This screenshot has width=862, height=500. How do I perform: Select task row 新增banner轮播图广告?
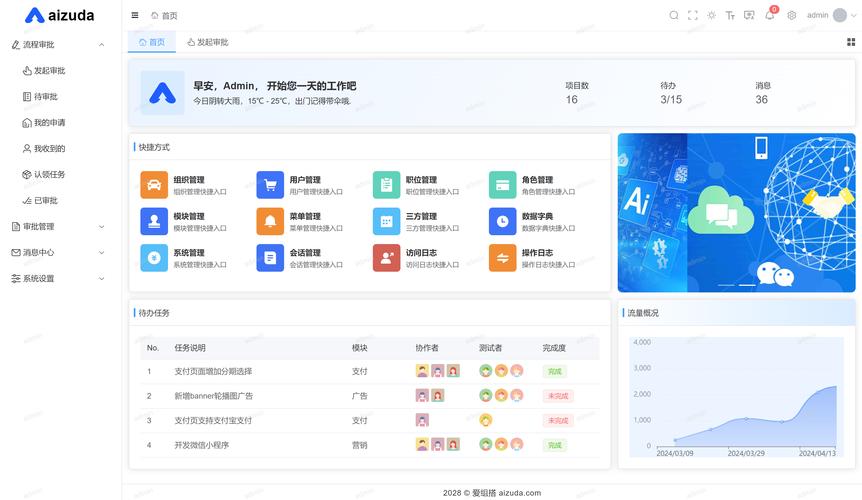tap(369, 396)
